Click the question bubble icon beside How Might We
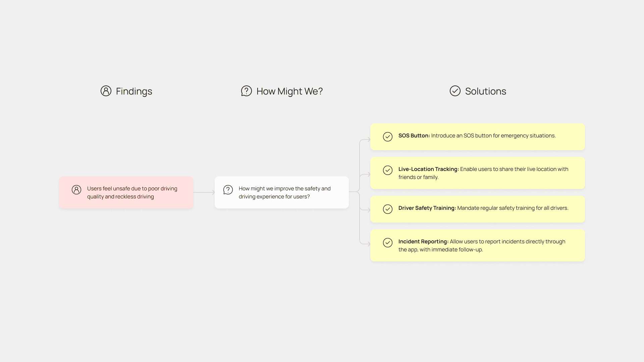The height and width of the screenshot is (362, 644). pos(246,91)
